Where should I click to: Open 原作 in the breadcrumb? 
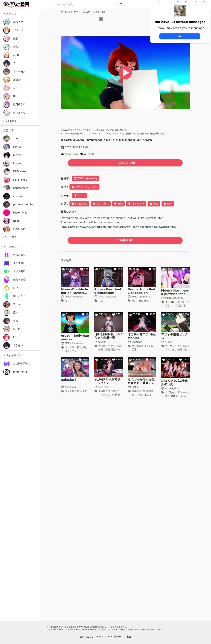coord(70,12)
